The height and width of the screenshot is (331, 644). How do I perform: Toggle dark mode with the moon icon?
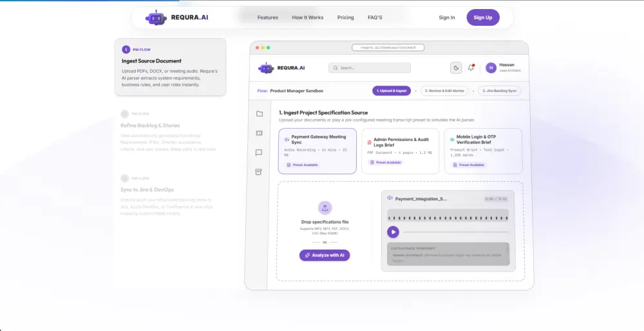coord(456,68)
